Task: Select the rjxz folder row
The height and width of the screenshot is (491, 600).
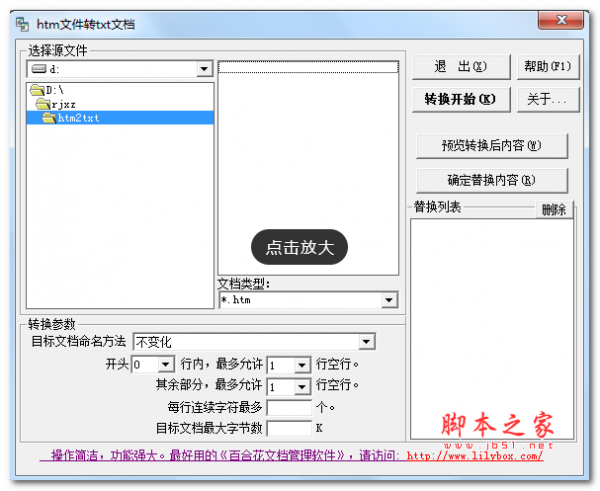Action: click(x=120, y=104)
